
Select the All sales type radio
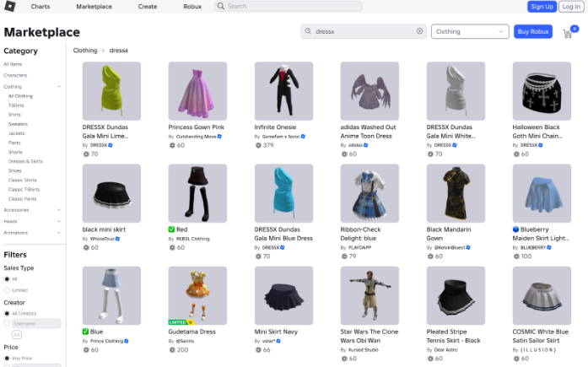pos(7,279)
